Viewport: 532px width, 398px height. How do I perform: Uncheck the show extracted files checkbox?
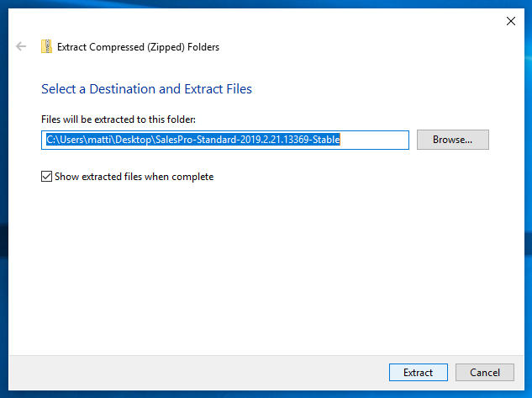point(46,177)
